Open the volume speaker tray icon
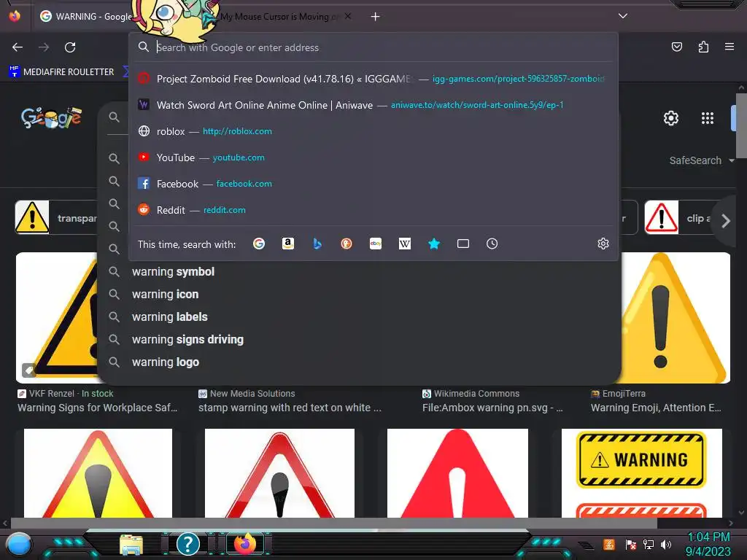The image size is (747, 560). [x=666, y=544]
